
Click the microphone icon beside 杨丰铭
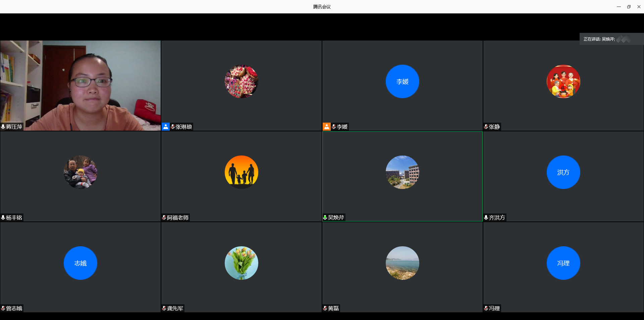tap(3, 217)
